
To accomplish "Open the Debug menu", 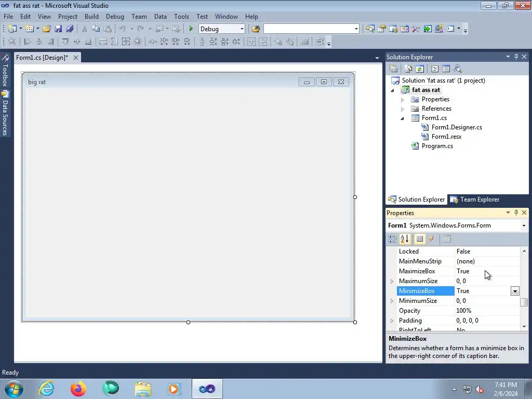I will tap(115, 16).
